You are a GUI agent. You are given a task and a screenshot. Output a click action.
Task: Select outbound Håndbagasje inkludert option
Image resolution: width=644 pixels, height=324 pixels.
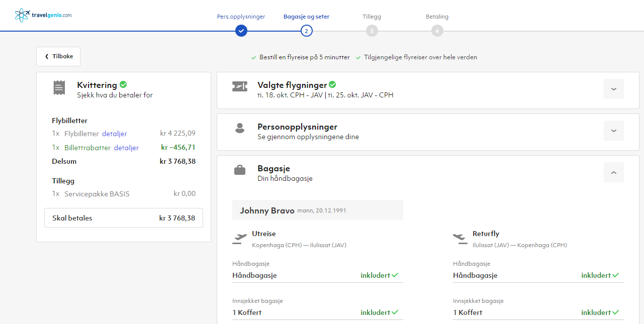318,275
